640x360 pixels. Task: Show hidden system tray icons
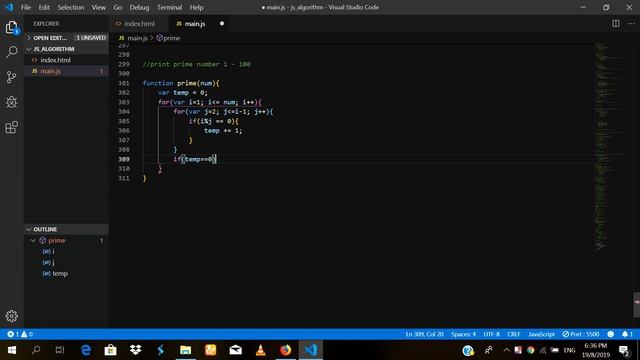pos(507,350)
